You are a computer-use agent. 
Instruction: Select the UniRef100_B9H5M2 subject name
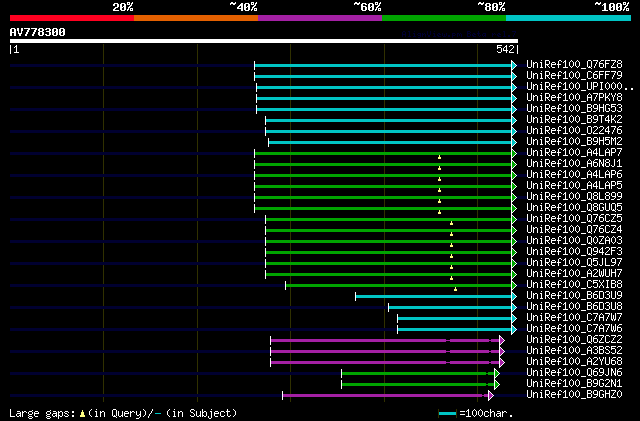tap(574, 142)
